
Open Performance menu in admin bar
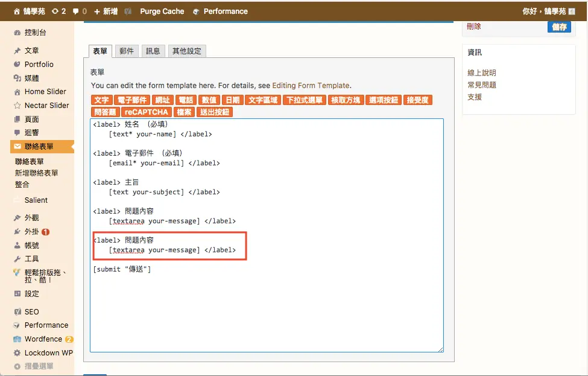coord(221,11)
